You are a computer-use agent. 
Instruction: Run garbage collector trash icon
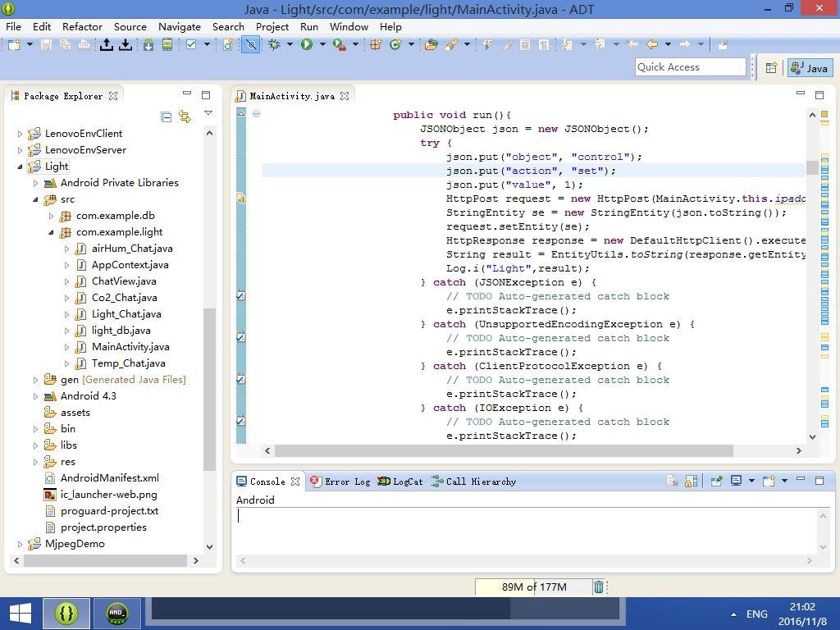pos(599,587)
